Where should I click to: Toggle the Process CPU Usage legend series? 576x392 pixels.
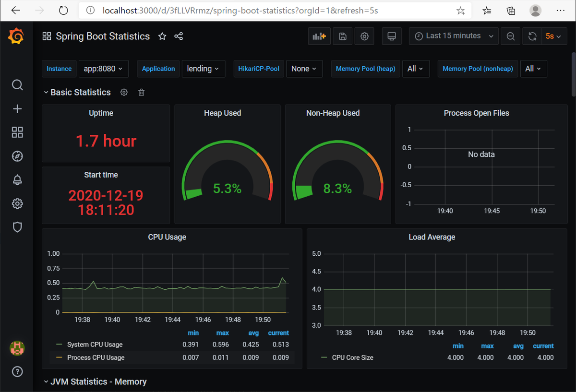pos(96,357)
